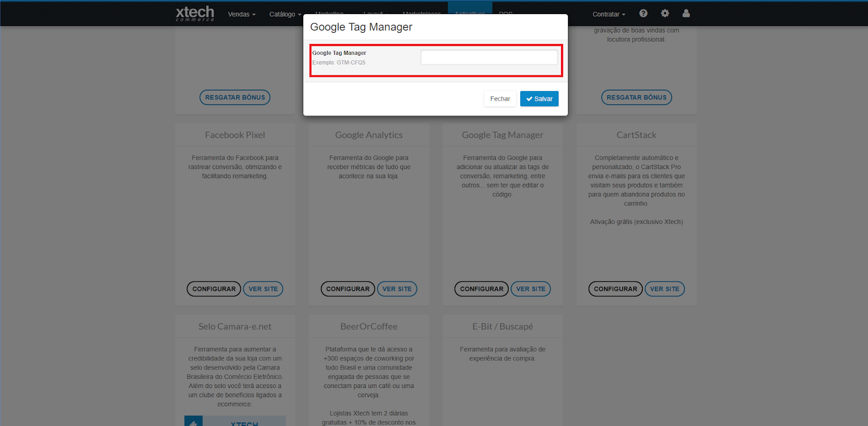
Task: Save the Google Tag Manager setting with Salvar
Action: pos(539,99)
